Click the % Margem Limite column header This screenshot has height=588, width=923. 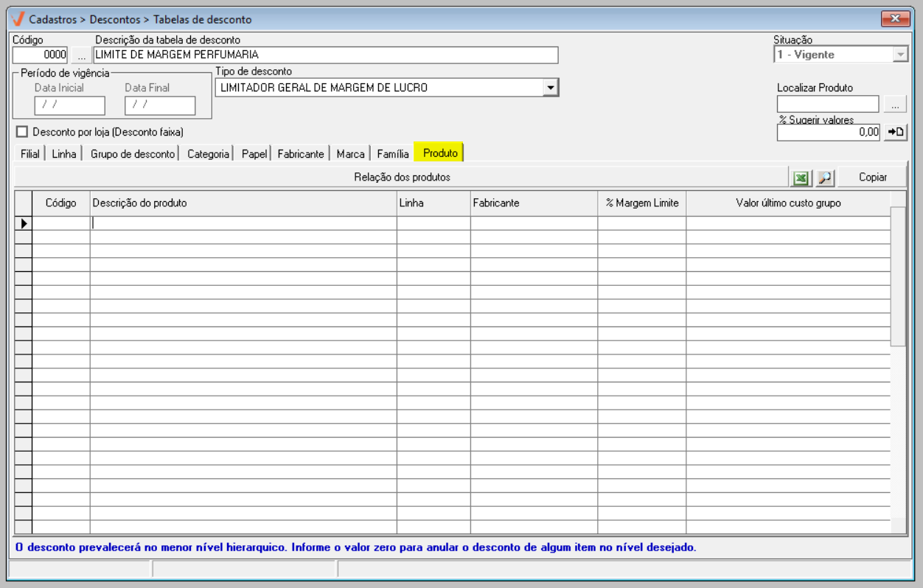(x=641, y=203)
